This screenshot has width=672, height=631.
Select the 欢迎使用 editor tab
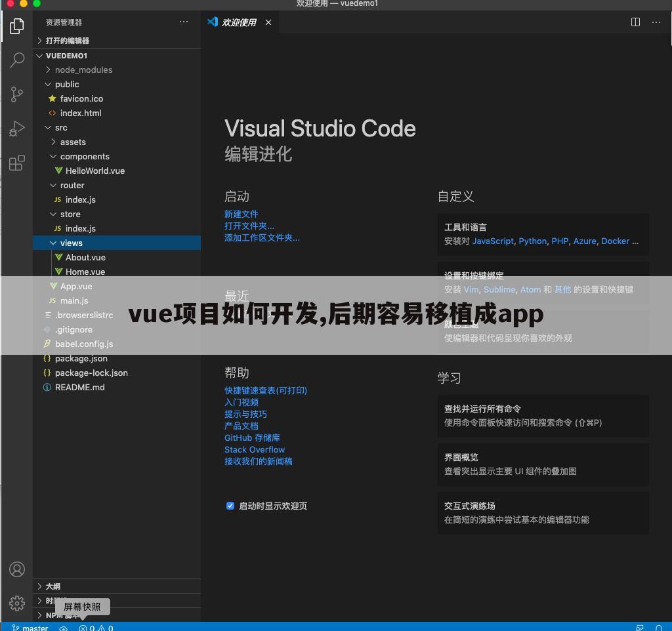click(239, 22)
